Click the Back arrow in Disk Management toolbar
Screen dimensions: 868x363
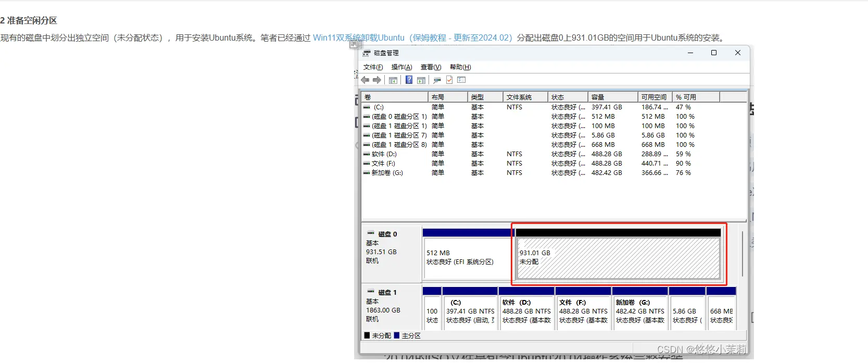tap(365, 80)
